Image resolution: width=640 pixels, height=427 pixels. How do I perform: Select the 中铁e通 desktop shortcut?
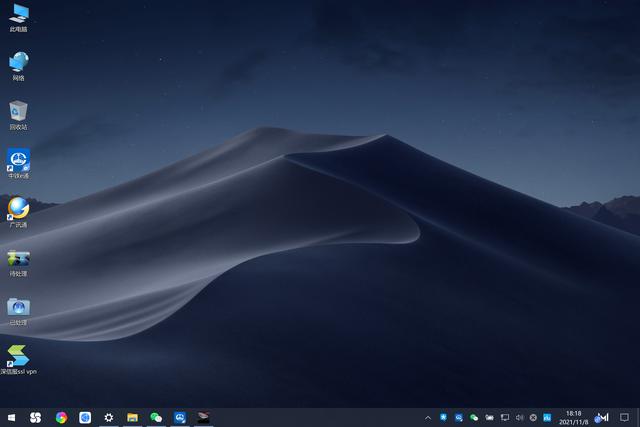[18, 164]
